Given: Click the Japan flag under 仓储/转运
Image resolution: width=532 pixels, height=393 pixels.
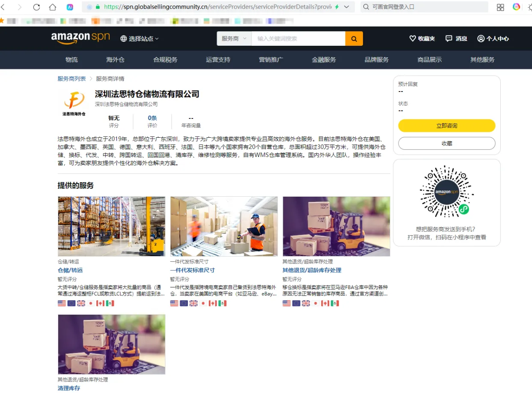Looking at the screenshot, I should 91,303.
